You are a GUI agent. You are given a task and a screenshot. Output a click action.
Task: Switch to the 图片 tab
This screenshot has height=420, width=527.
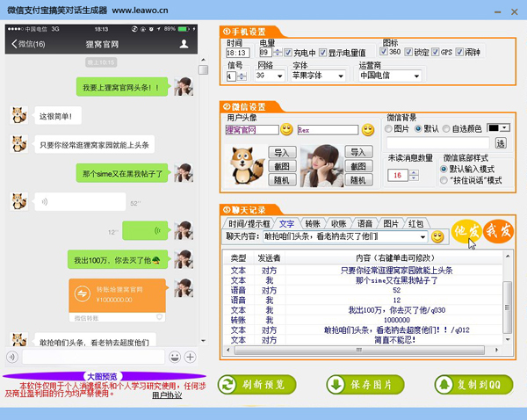pyautogui.click(x=391, y=223)
